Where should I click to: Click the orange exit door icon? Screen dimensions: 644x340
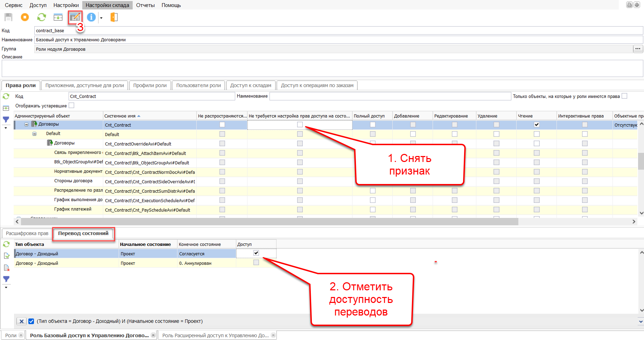tap(114, 17)
